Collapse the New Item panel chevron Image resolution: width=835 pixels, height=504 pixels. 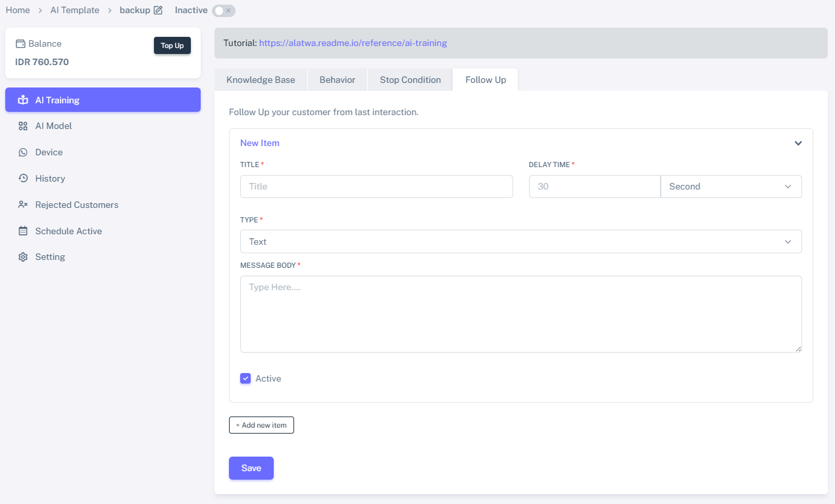(798, 143)
